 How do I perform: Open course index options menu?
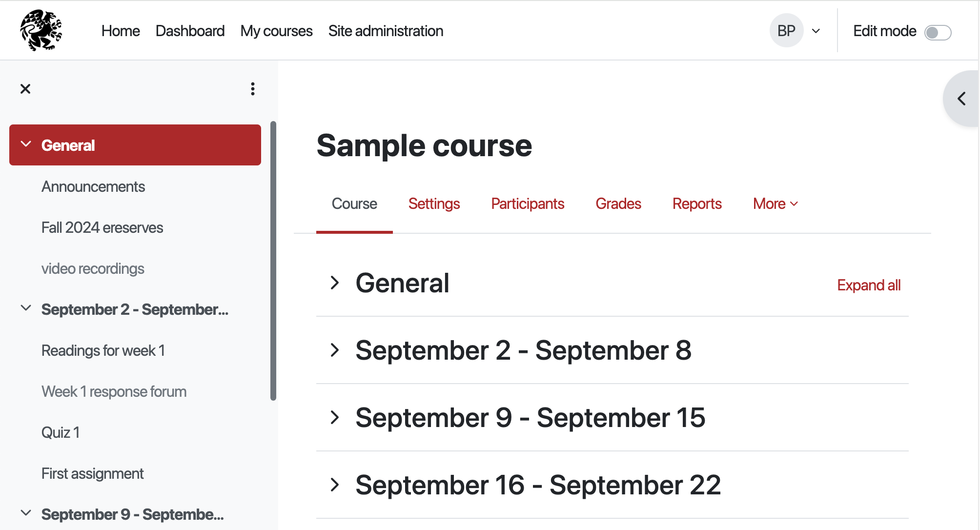(x=252, y=89)
